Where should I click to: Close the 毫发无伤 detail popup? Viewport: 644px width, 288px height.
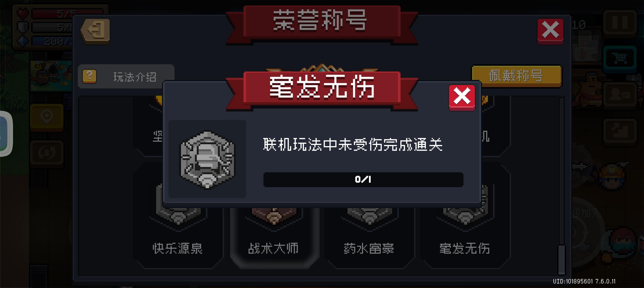[462, 97]
